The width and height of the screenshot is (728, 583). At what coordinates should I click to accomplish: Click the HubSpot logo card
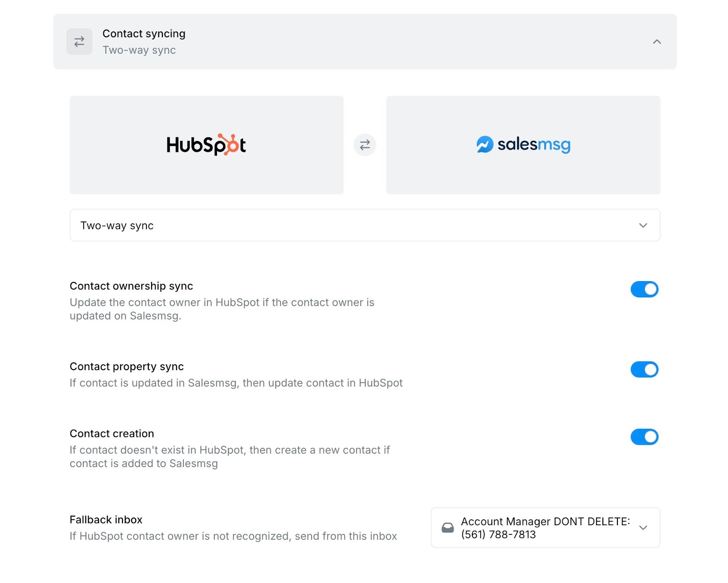click(207, 145)
